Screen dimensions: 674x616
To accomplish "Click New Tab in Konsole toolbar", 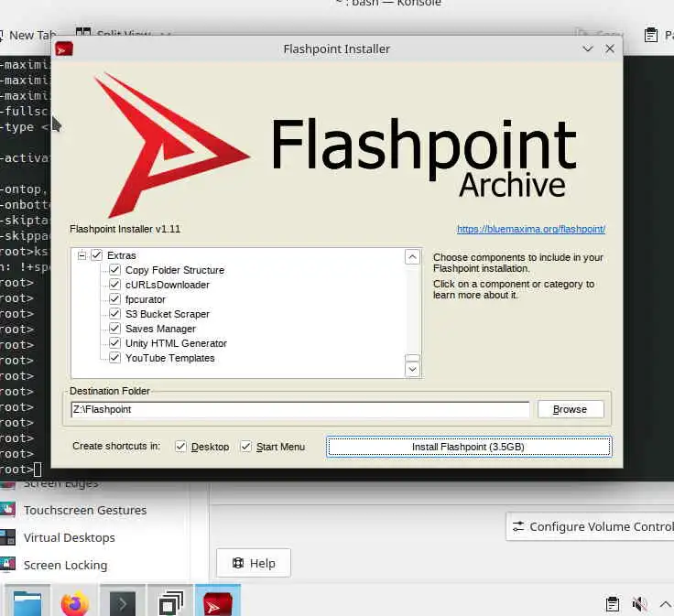I will (29, 35).
